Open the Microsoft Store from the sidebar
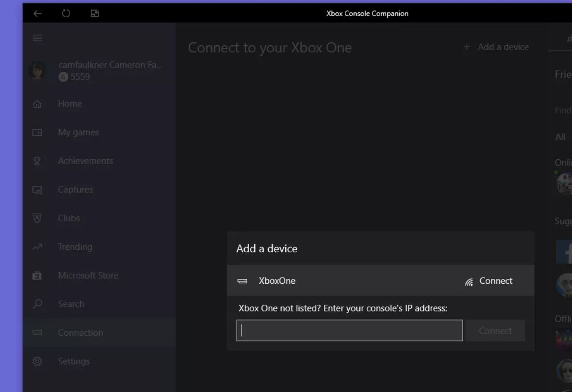Screen dimensions: 572x392 (37, 275)
